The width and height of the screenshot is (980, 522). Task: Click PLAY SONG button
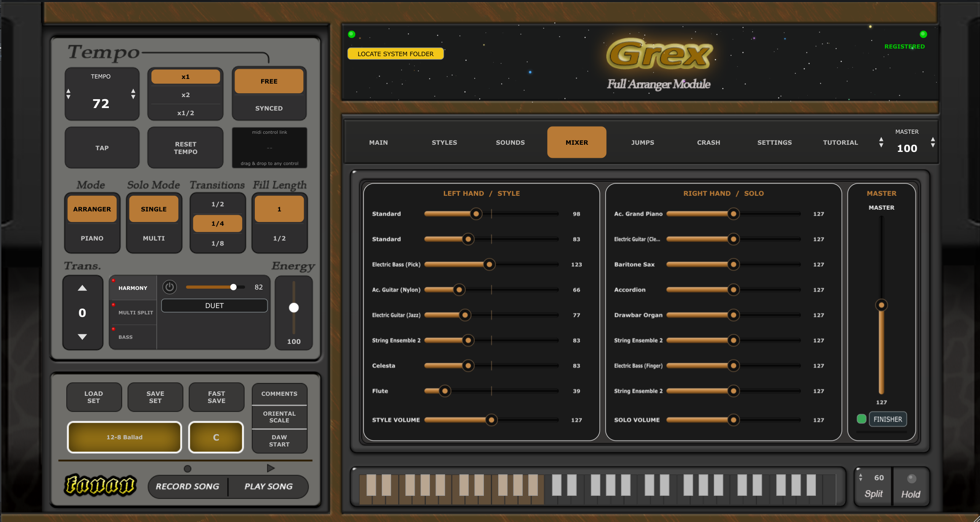pyautogui.click(x=269, y=486)
